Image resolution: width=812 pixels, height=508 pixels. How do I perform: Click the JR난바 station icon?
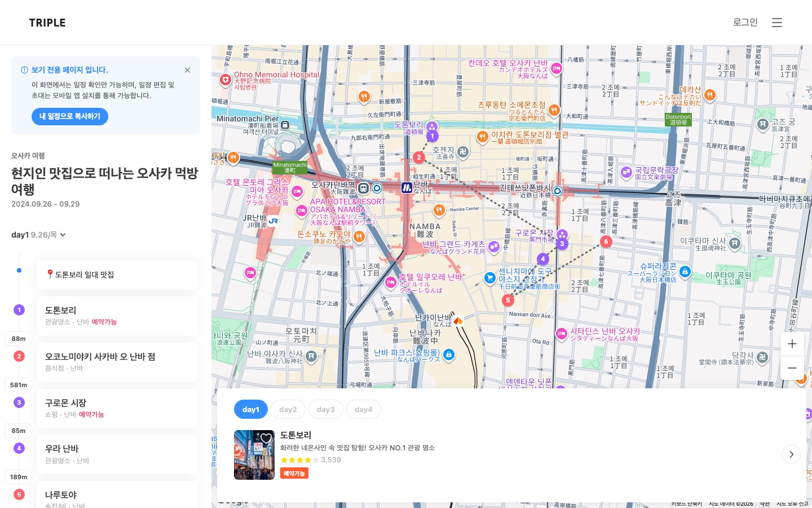click(273, 221)
